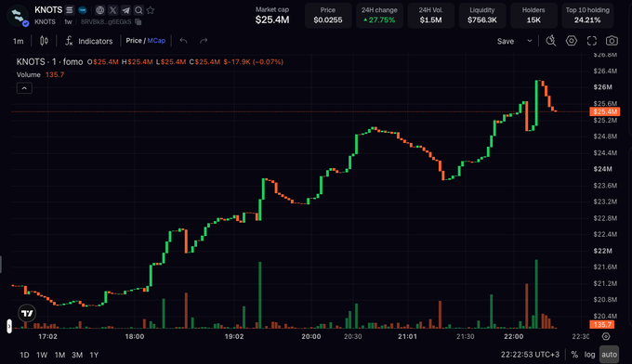Viewport: 632px width, 364px height.
Task: Open the Indicators panel
Action: coord(89,41)
